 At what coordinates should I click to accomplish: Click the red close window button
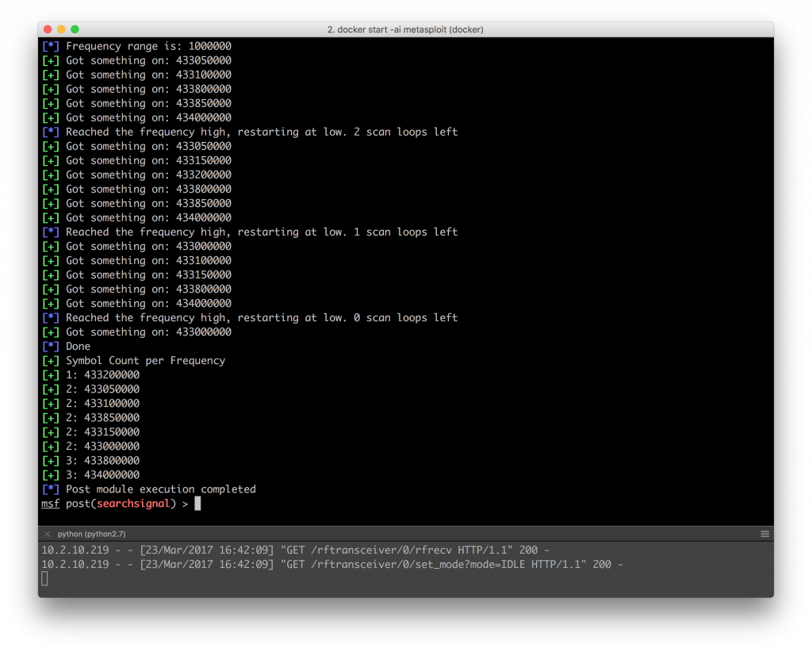[x=47, y=29]
